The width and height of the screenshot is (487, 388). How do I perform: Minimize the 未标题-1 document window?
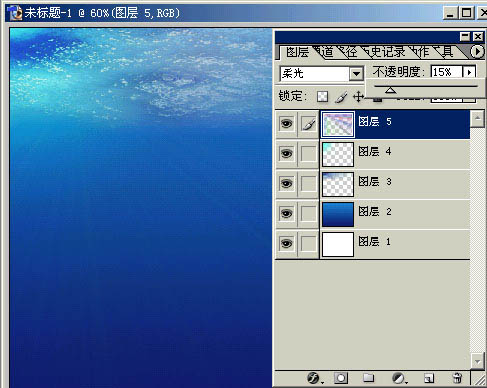point(450,13)
